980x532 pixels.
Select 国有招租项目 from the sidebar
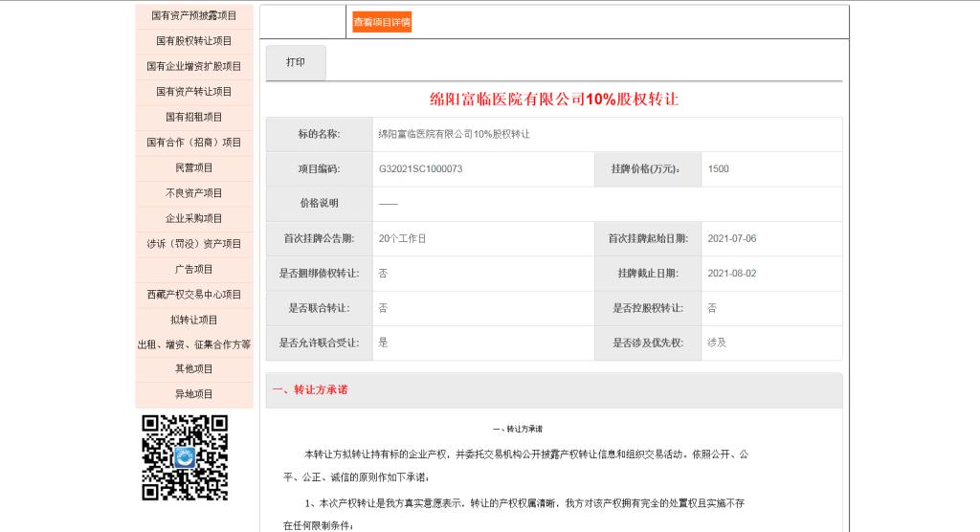pyautogui.click(x=194, y=117)
